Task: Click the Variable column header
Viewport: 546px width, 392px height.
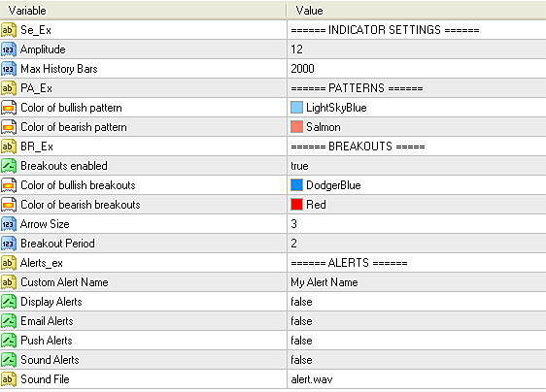Action: coord(143,11)
